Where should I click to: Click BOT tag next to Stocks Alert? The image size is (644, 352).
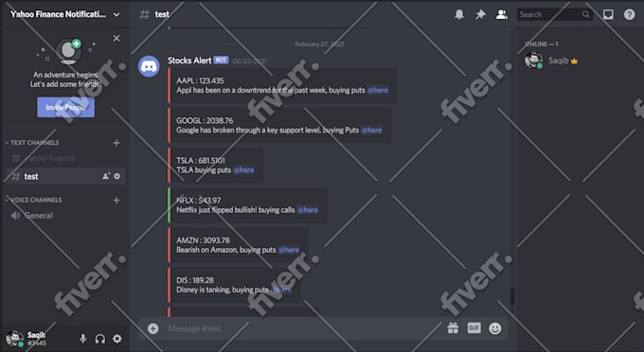coord(221,60)
